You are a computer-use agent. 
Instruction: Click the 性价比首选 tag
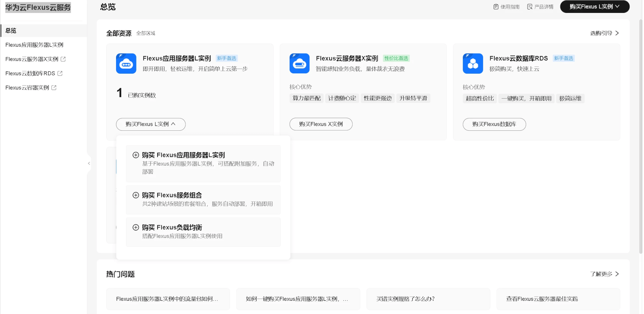tap(396, 58)
